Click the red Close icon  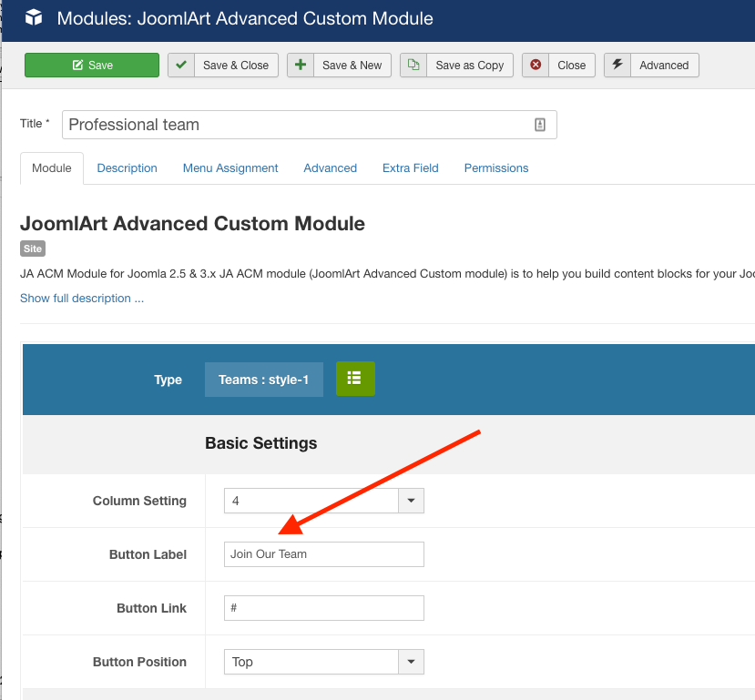[x=536, y=66]
